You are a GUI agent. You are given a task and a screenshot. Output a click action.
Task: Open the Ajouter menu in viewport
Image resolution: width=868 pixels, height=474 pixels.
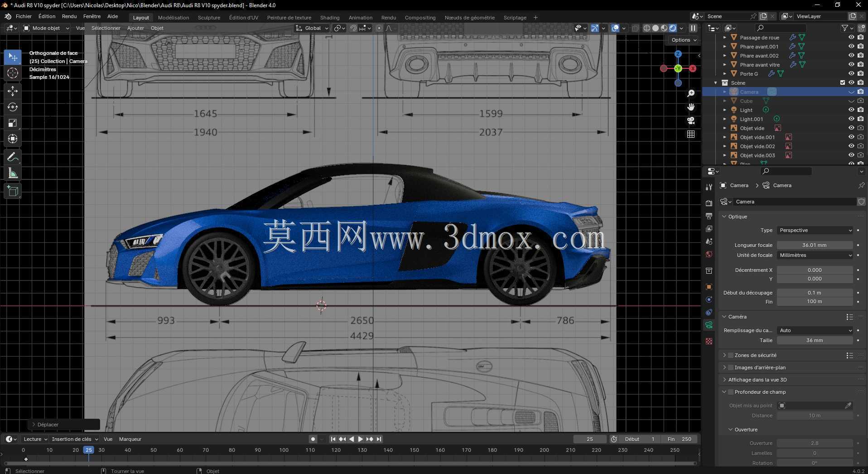tap(135, 28)
